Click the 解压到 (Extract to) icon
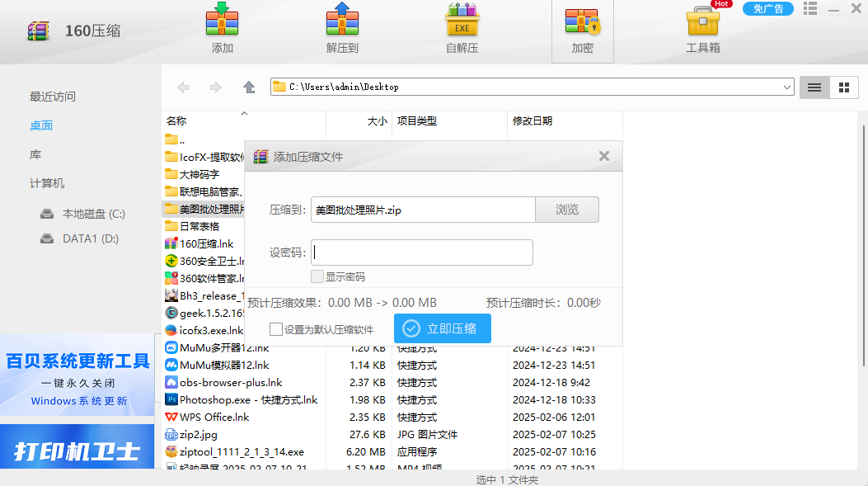868x486 pixels. pos(342,21)
